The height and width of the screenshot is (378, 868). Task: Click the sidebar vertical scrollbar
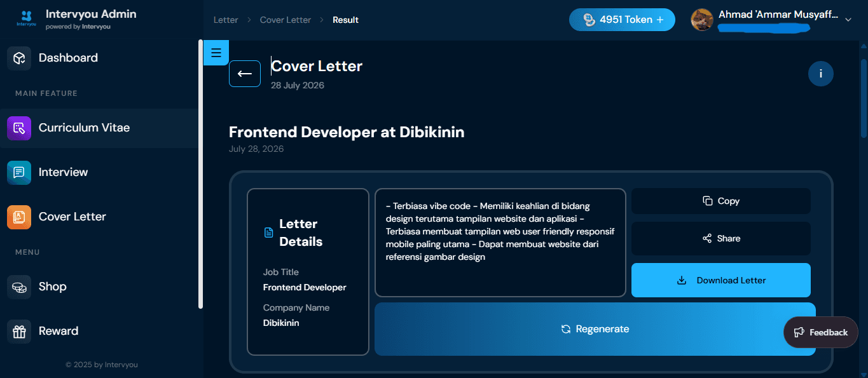coord(201,175)
